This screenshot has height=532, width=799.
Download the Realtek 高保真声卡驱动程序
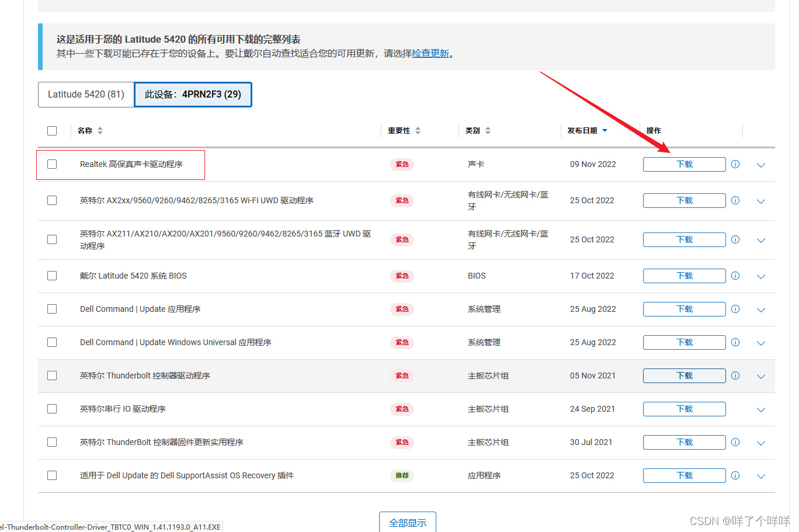(685, 164)
